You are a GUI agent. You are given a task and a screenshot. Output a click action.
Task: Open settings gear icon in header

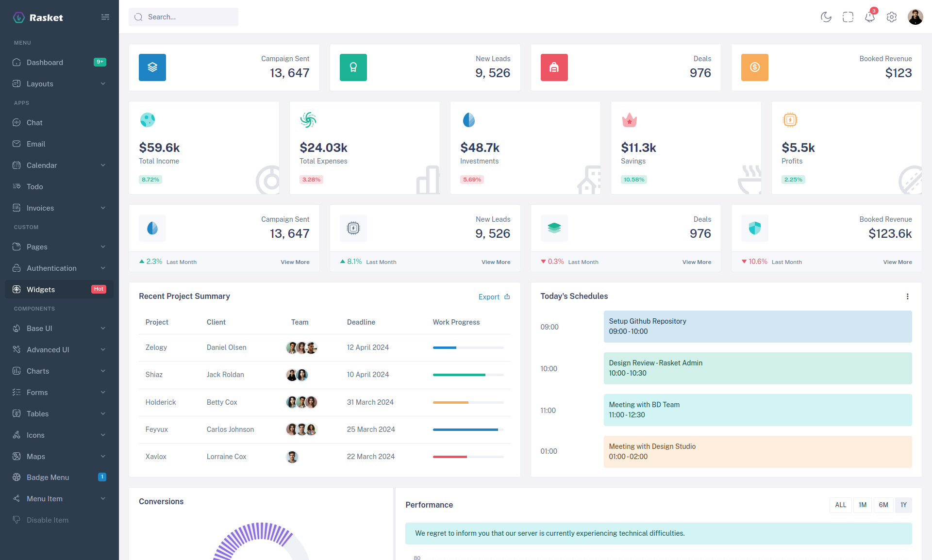(892, 17)
